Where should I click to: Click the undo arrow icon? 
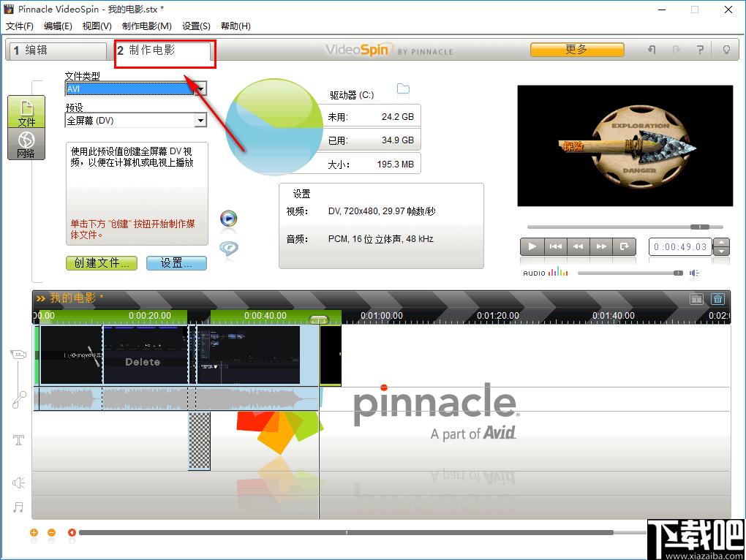[x=652, y=50]
